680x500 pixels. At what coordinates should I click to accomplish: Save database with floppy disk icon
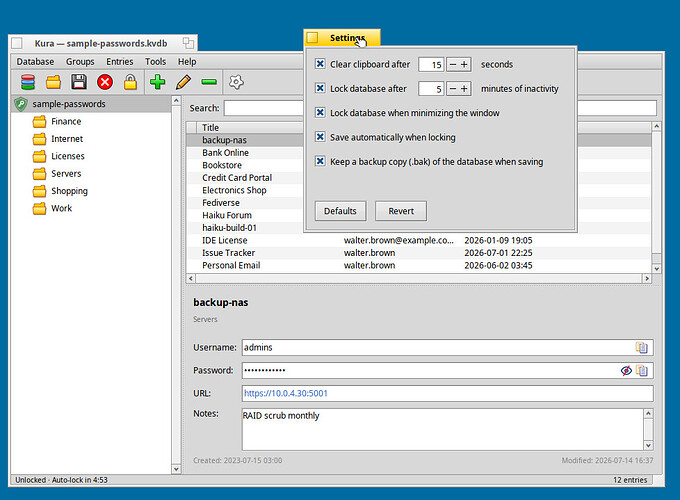(x=79, y=82)
